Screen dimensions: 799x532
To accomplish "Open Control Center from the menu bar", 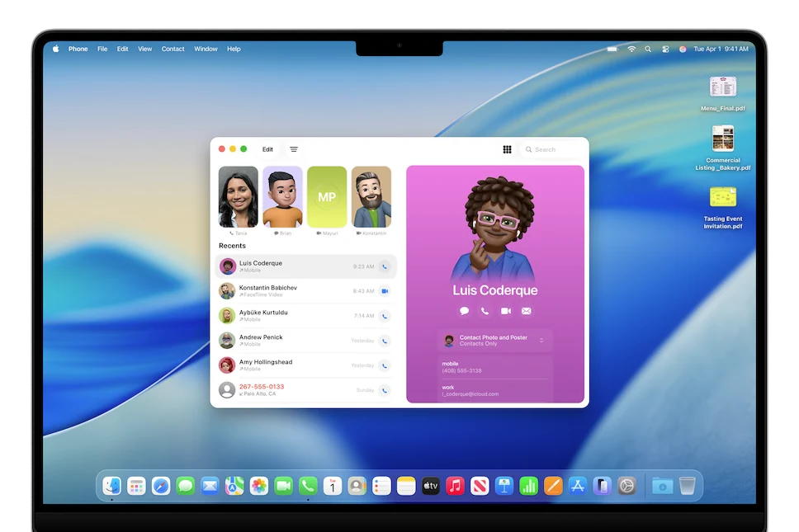I will tap(665, 49).
